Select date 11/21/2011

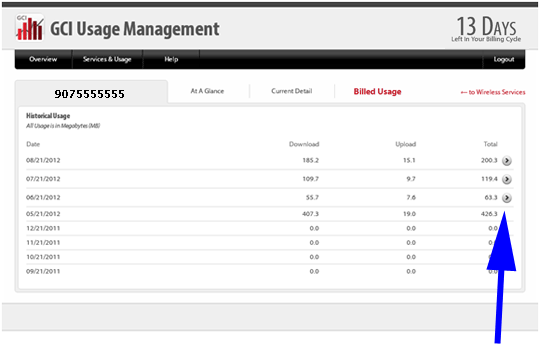pos(43,243)
